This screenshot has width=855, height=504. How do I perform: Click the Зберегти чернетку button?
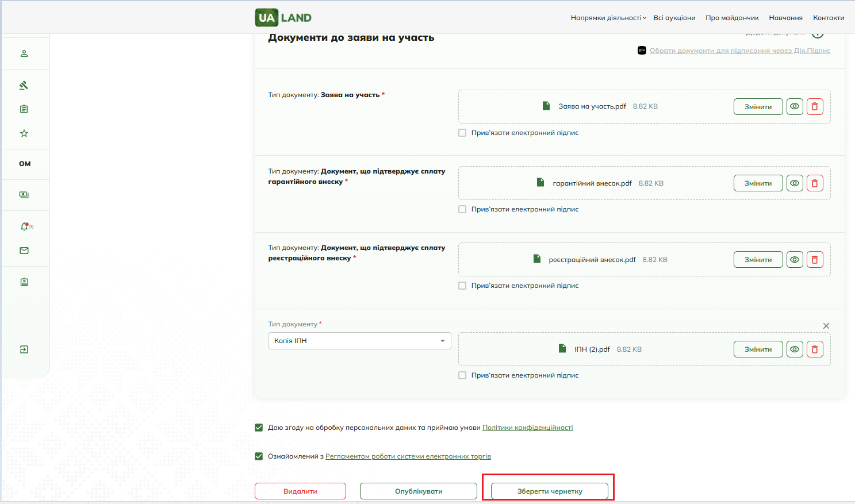[x=550, y=491]
